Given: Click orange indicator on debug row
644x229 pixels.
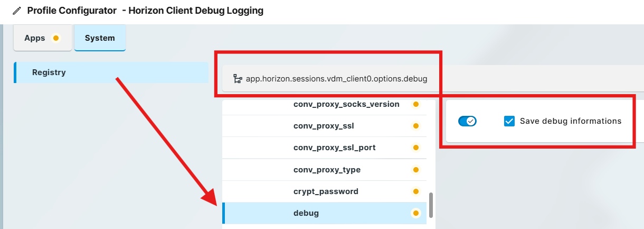Looking at the screenshot, I should click(415, 213).
